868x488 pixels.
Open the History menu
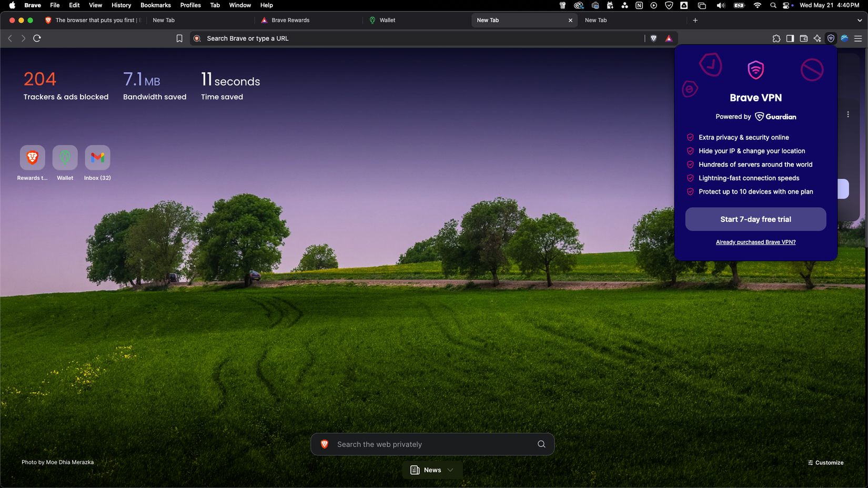point(121,5)
